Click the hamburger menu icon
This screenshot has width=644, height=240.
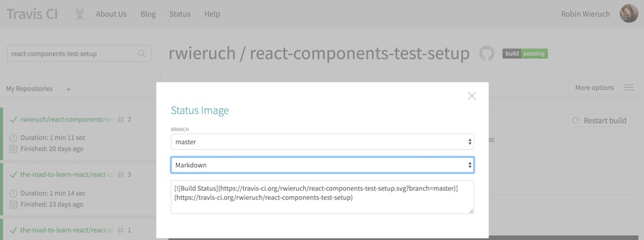click(629, 87)
